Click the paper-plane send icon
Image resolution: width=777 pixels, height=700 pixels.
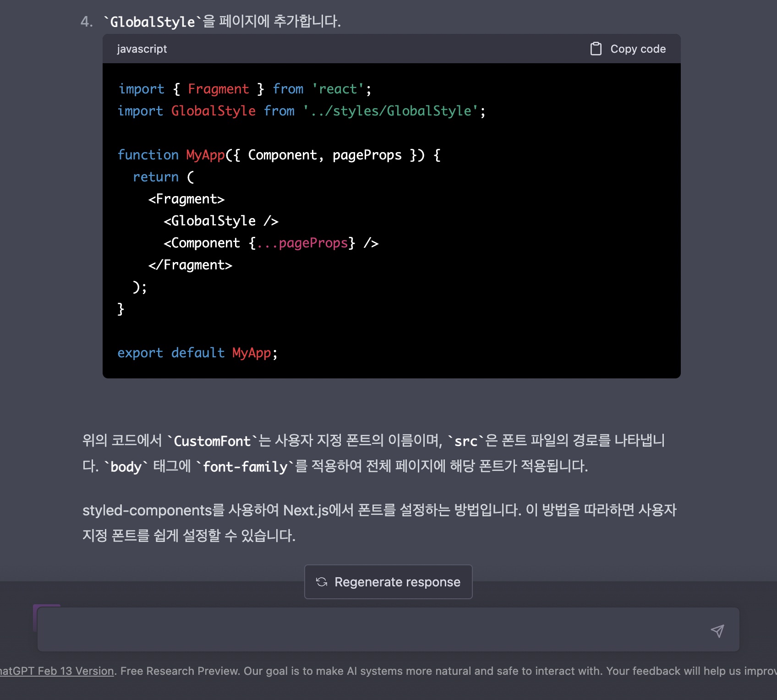click(717, 631)
